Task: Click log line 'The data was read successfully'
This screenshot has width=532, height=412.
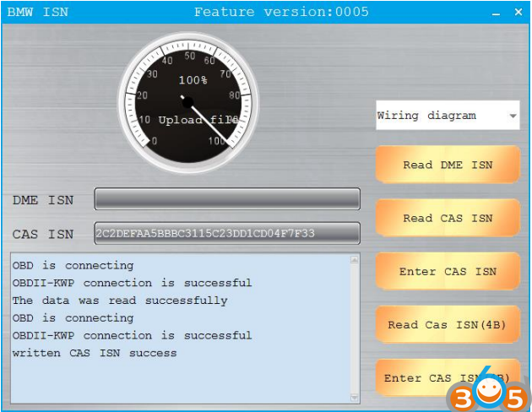Action: tap(120, 301)
